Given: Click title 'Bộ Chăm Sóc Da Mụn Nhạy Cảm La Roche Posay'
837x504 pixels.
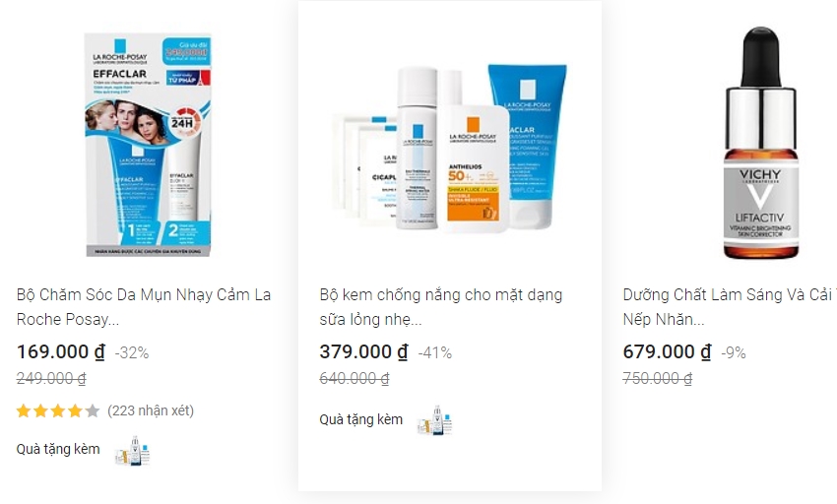Looking at the screenshot, I should (x=144, y=307).
